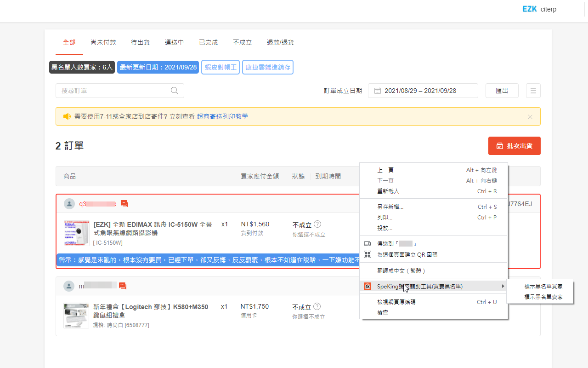Open the 超商寄送列印教學 link
The height and width of the screenshot is (368, 588).
click(222, 117)
